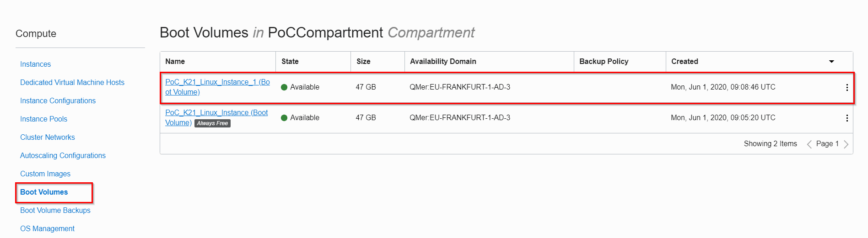Open PoC_K21_Linux_Instance_1 (Boot Volume) link
Viewport: 868px width, 238px height.
(x=217, y=82)
